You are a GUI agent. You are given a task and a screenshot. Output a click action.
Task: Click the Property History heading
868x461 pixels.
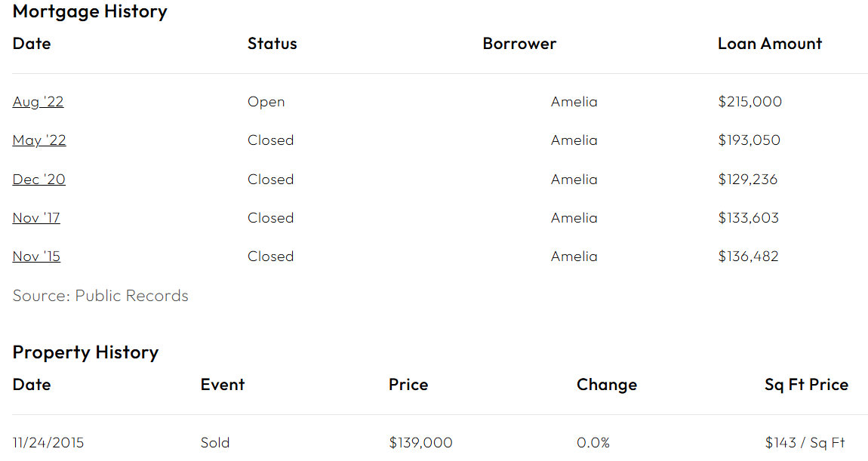pyautogui.click(x=85, y=352)
